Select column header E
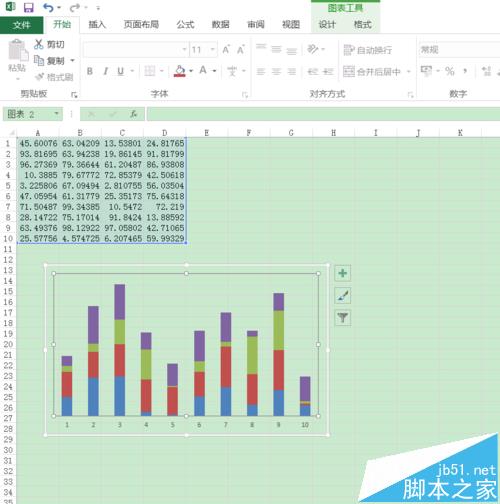The width and height of the screenshot is (500, 504). pos(207,133)
